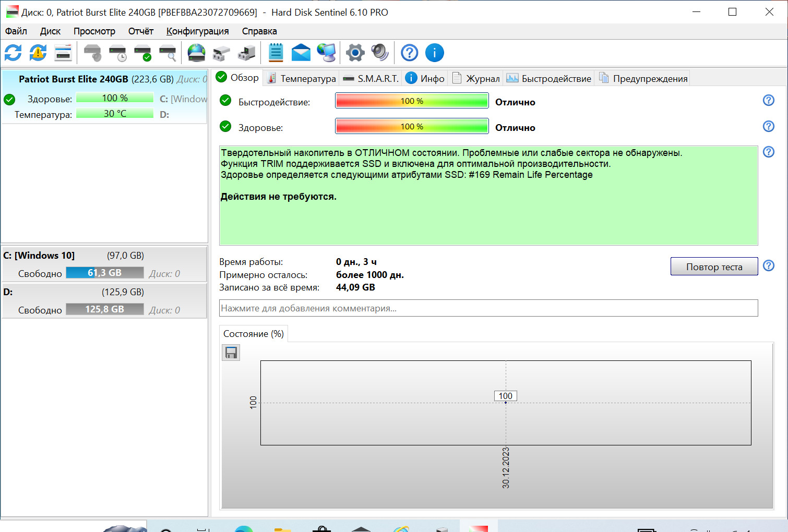Click the speaker sound toolbar icon

click(380, 53)
